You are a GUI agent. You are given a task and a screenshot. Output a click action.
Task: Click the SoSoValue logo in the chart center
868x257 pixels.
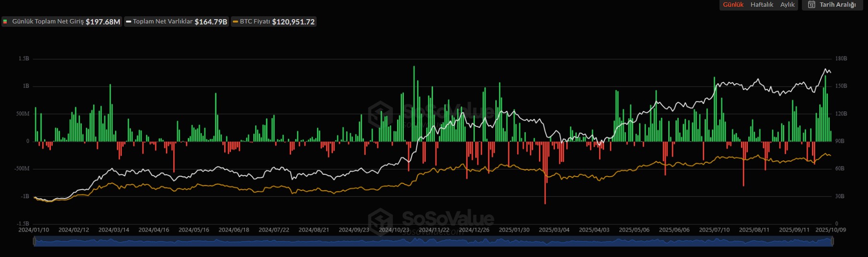[381, 114]
